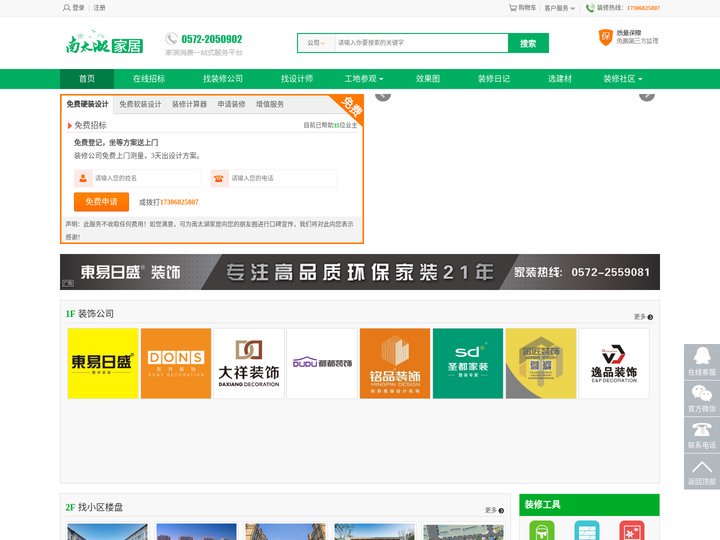Open 在线招标 in the navigation bar
The height and width of the screenshot is (540, 720).
click(x=149, y=79)
